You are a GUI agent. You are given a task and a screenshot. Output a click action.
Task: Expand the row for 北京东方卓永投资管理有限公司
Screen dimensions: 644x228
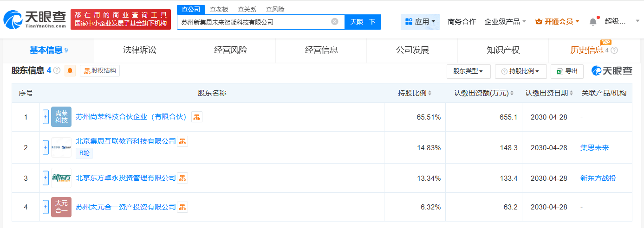click(46, 178)
